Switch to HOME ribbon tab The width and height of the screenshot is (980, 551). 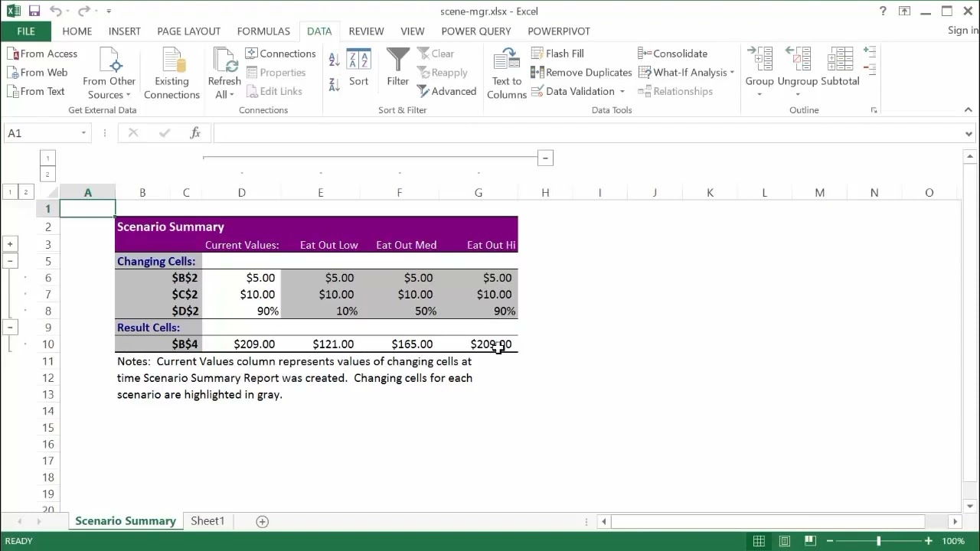click(77, 31)
